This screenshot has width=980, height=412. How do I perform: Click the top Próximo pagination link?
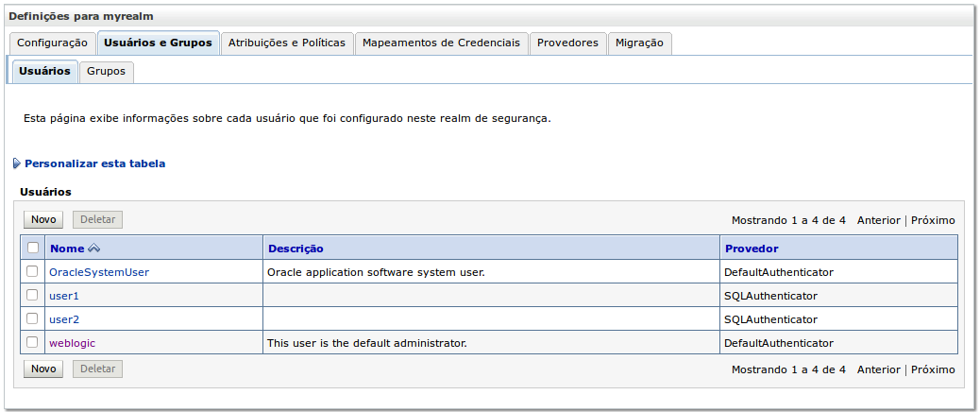[x=933, y=220]
